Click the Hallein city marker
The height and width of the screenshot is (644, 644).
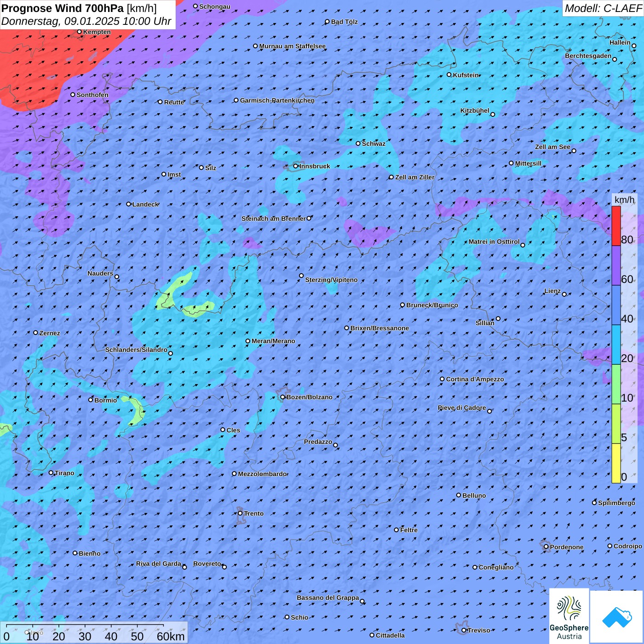tap(634, 46)
